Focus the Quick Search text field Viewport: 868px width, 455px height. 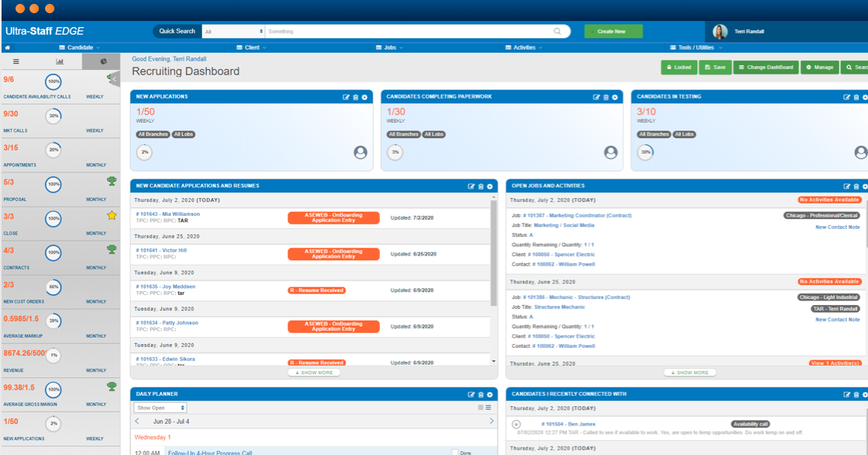(x=410, y=32)
